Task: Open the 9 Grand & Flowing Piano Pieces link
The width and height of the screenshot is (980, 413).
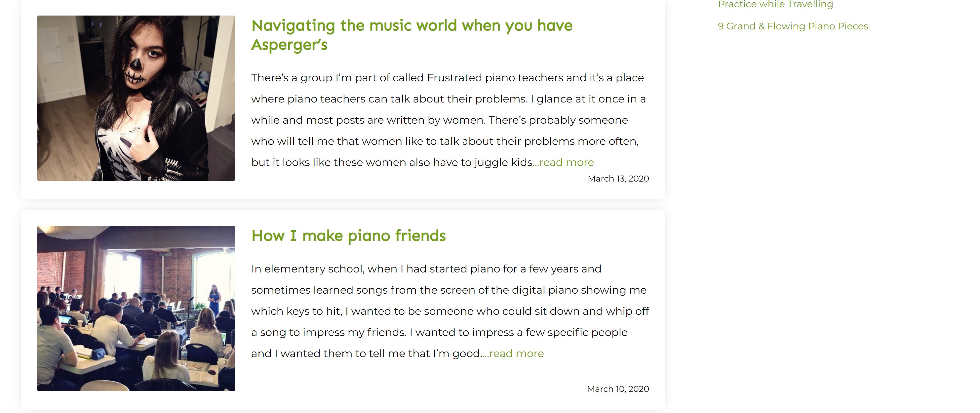Action: 793,26
